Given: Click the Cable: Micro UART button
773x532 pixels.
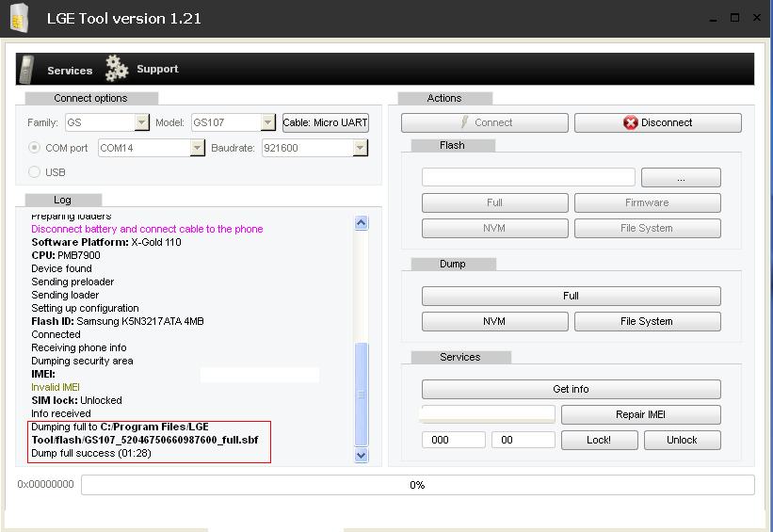Looking at the screenshot, I should [325, 122].
